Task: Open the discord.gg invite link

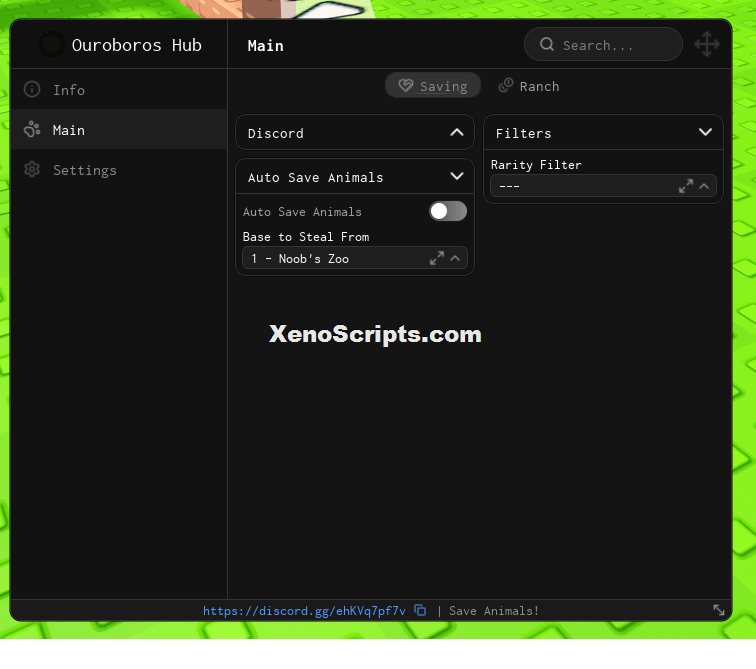Action: tap(304, 611)
